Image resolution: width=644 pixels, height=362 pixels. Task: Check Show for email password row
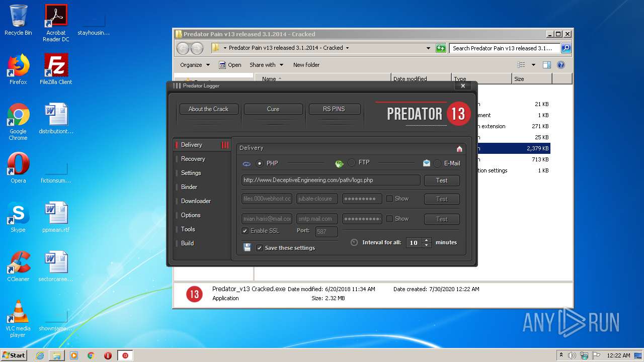pyautogui.click(x=389, y=219)
